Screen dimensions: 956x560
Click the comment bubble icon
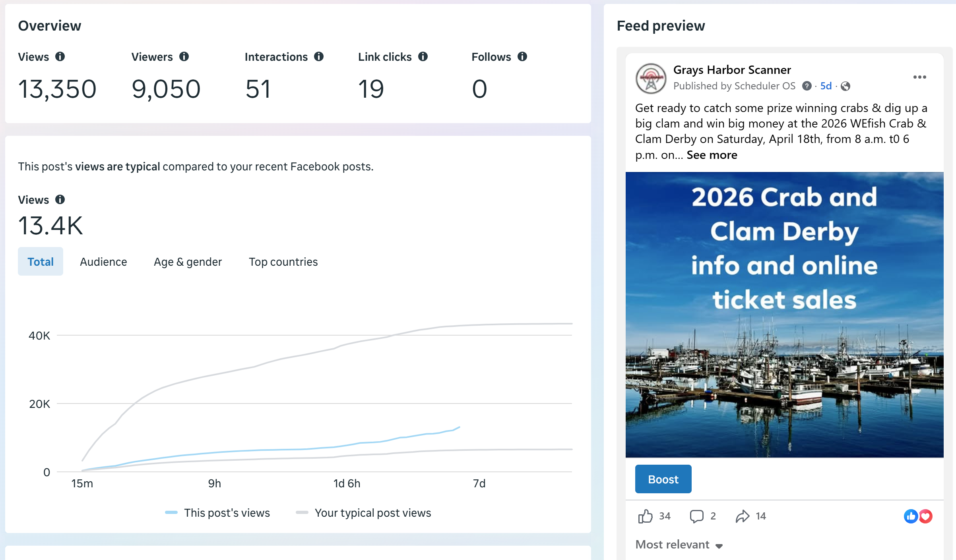click(x=696, y=516)
